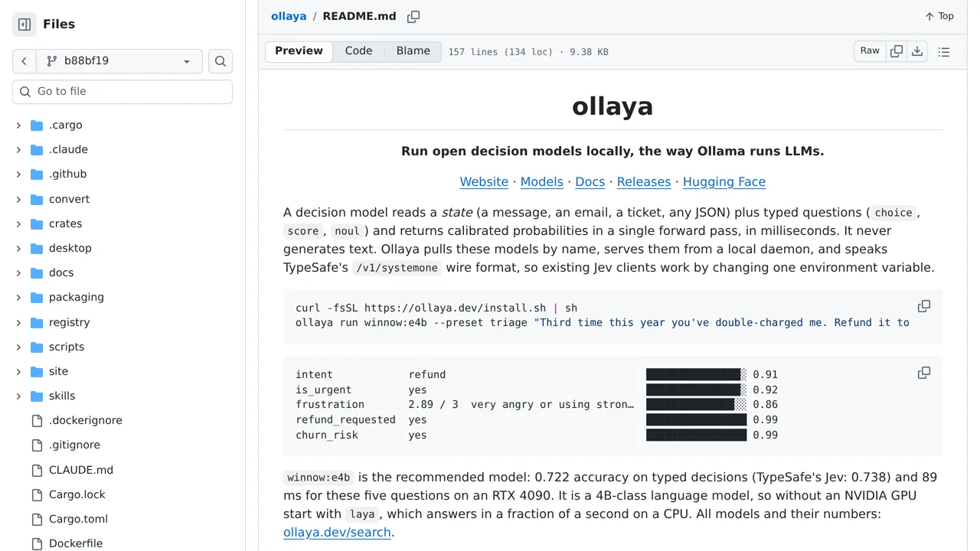Go back with the left arrow button

[x=24, y=61]
